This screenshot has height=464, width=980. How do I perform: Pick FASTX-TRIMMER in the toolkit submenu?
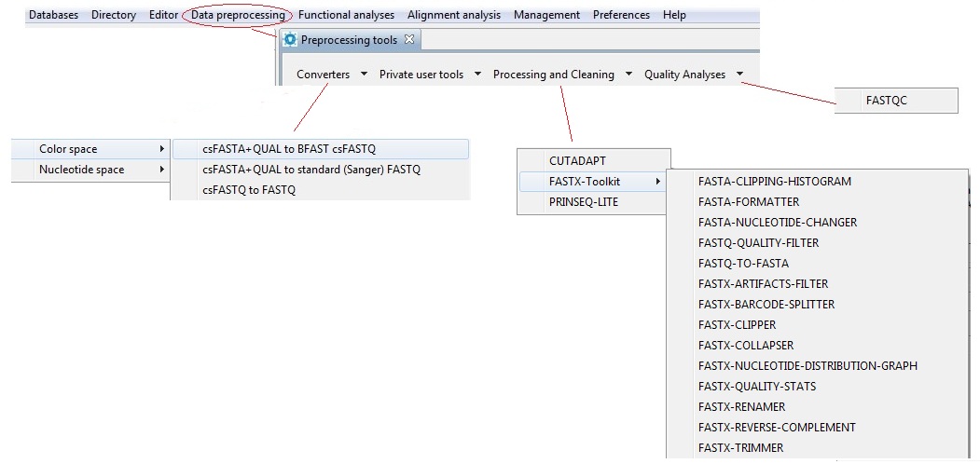[x=740, y=447]
